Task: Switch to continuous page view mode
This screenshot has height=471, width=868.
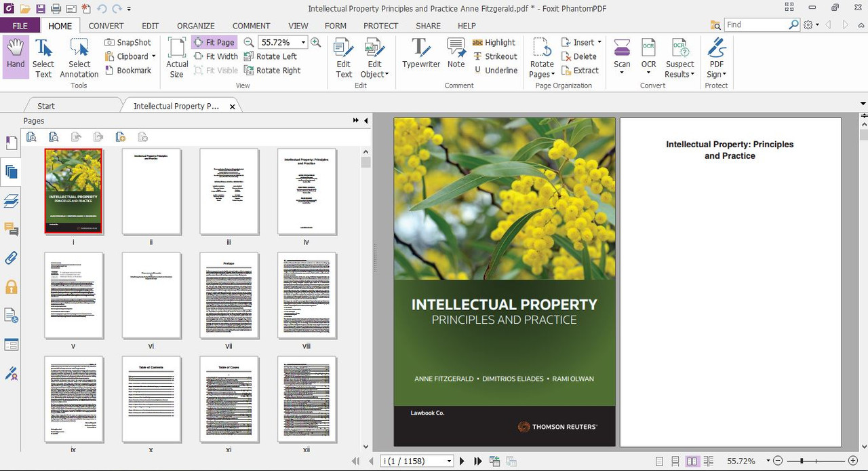Action: pyautogui.click(x=675, y=461)
